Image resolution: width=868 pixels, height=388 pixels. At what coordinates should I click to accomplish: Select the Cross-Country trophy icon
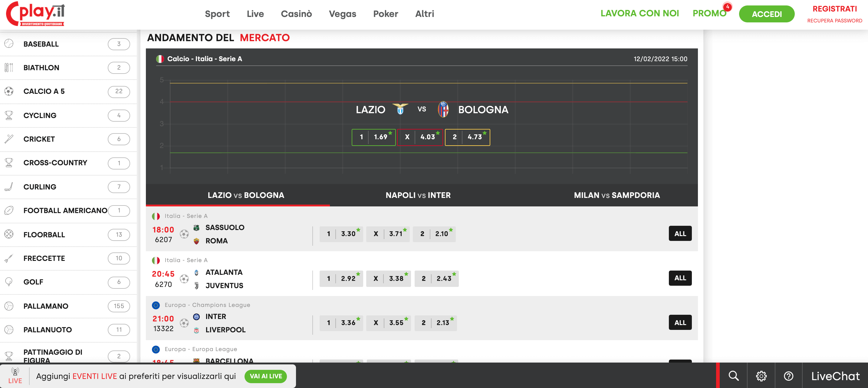(x=9, y=163)
